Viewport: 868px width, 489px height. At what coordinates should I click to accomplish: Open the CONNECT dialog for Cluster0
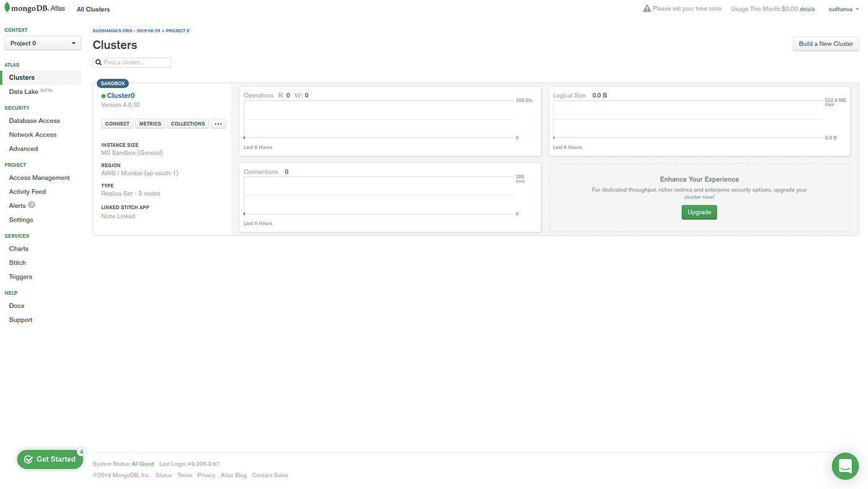[x=117, y=123]
